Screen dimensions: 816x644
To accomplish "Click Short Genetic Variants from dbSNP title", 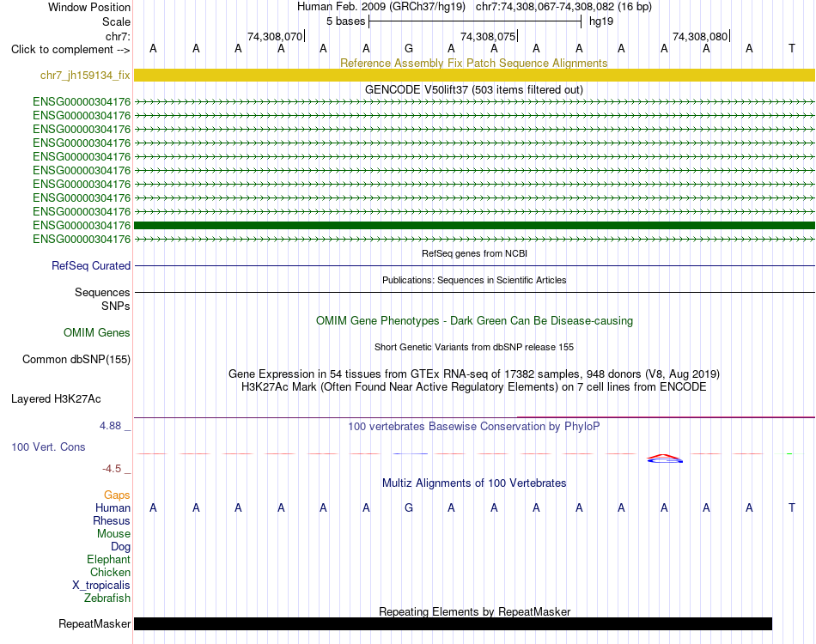I will coord(474,347).
